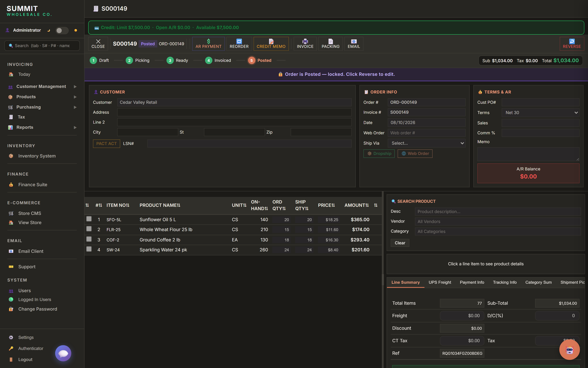Open the chat bubble floating icon
Viewport: 588px width, 368px height.
pos(63,353)
